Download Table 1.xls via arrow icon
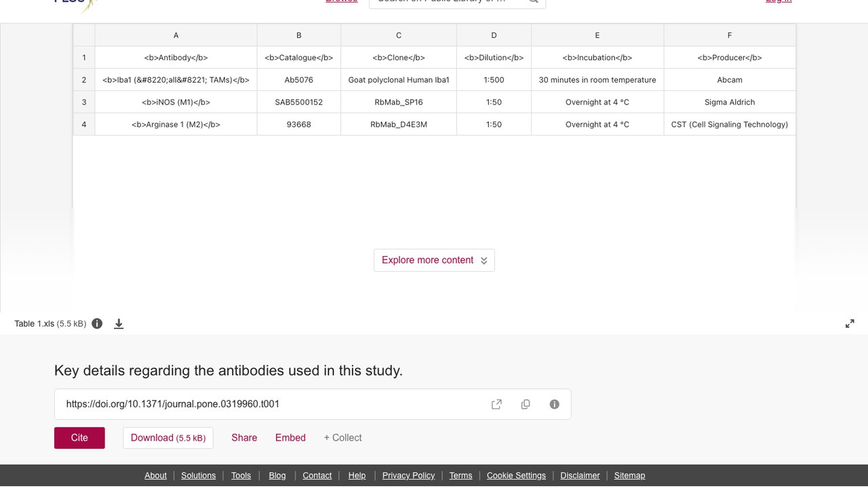Viewport: 868px width, 488px height. [119, 324]
